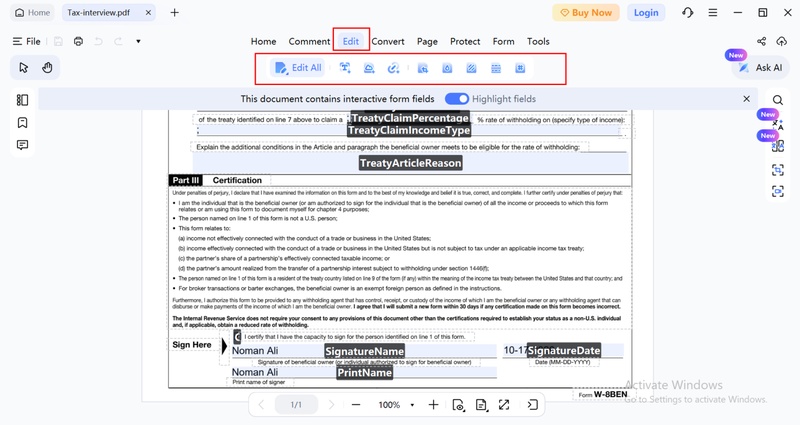Click the Login button
800x425 pixels.
coord(646,13)
